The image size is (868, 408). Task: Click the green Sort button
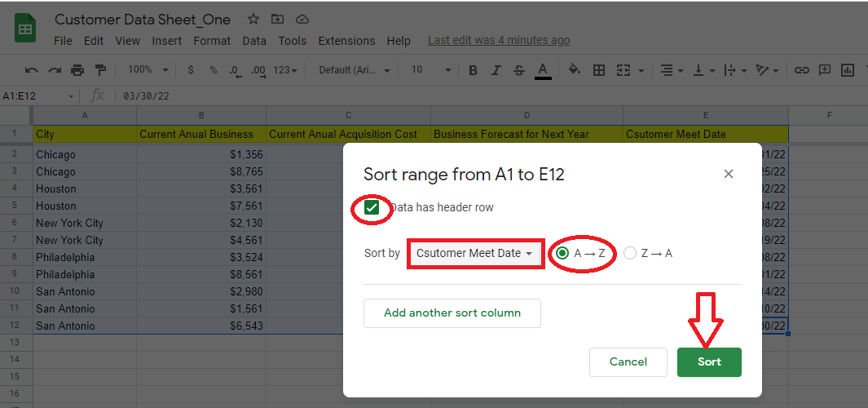coord(709,361)
